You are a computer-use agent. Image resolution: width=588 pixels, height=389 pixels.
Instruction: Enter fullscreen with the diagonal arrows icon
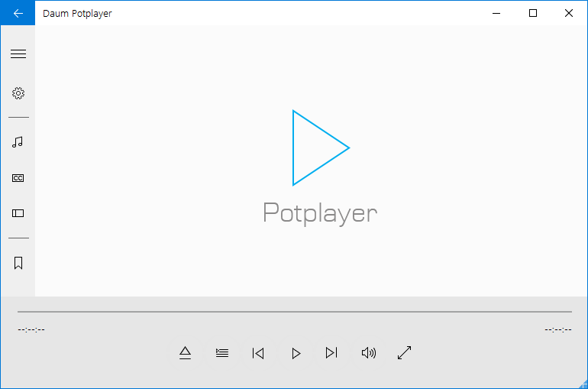point(405,353)
